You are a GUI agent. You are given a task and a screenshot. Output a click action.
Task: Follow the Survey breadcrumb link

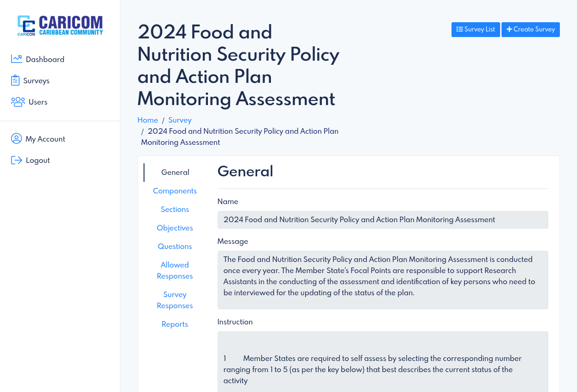click(x=180, y=120)
